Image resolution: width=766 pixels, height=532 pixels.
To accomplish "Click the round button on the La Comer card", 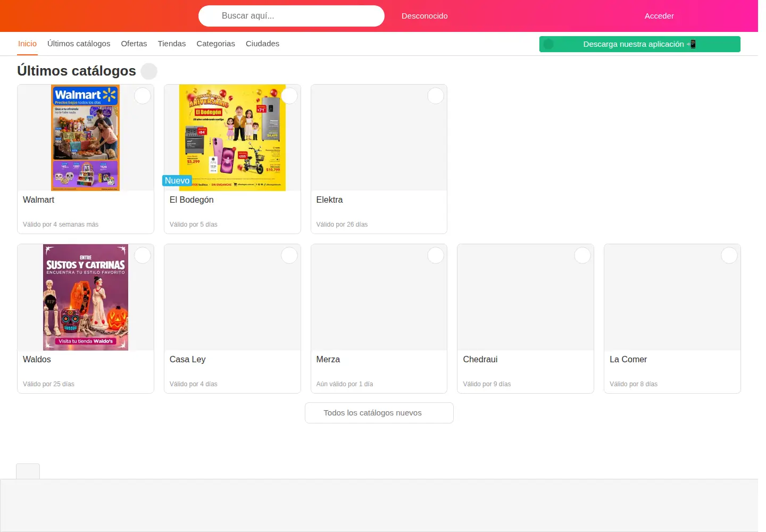I will pos(729,255).
